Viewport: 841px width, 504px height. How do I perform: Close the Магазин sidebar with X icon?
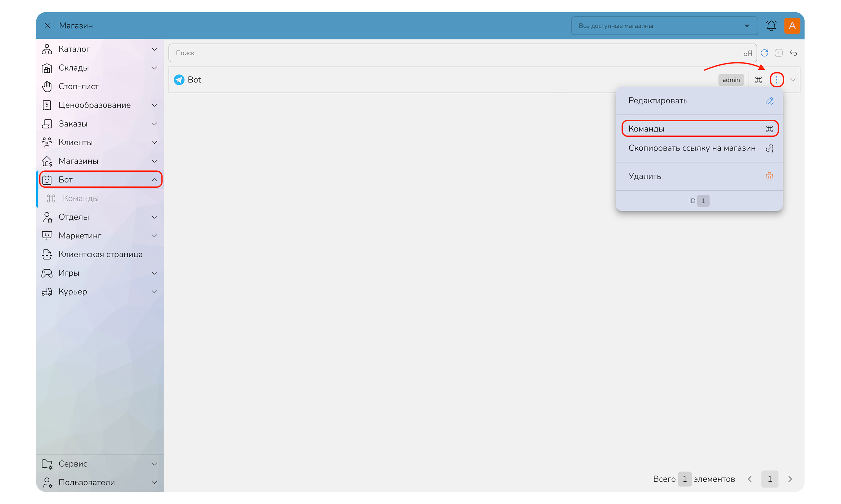point(48,26)
